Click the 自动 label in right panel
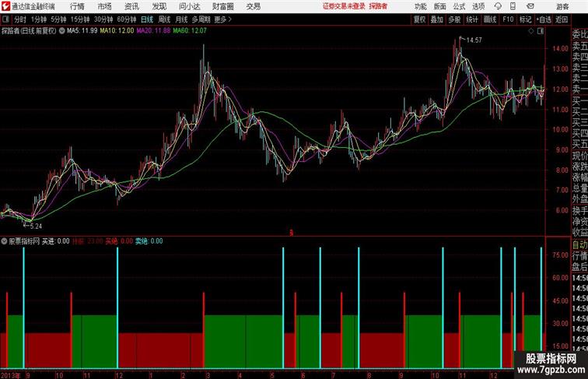Image resolution: width=588 pixels, height=379 pixels. 579,245
